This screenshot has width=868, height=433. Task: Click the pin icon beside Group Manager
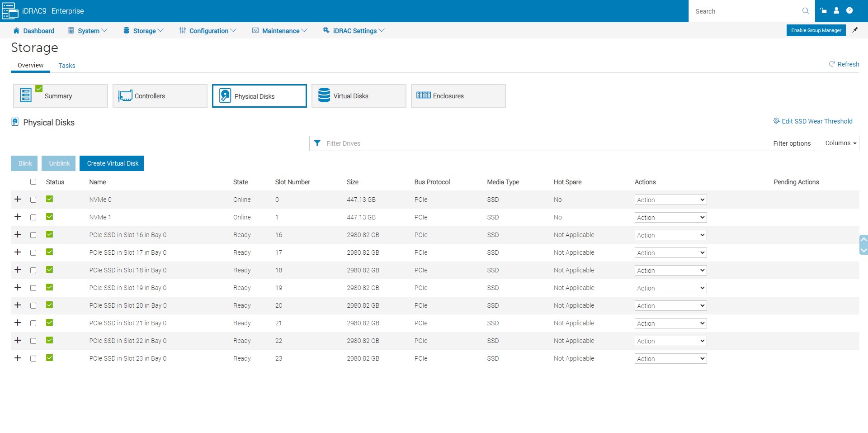click(x=854, y=30)
